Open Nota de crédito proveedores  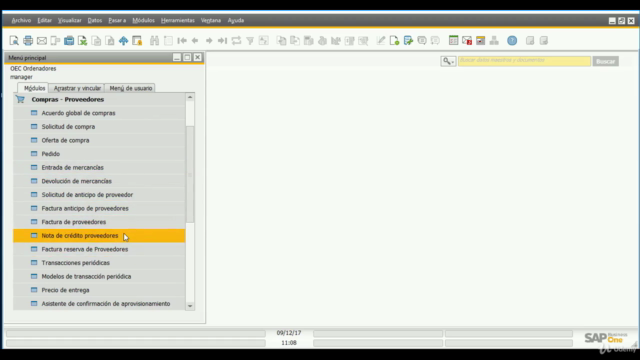pos(99,236)
